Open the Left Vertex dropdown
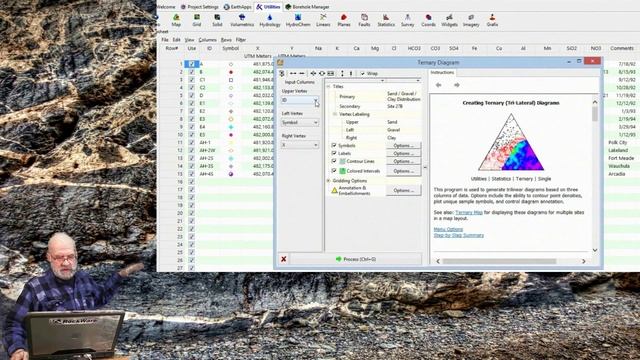 click(300, 122)
